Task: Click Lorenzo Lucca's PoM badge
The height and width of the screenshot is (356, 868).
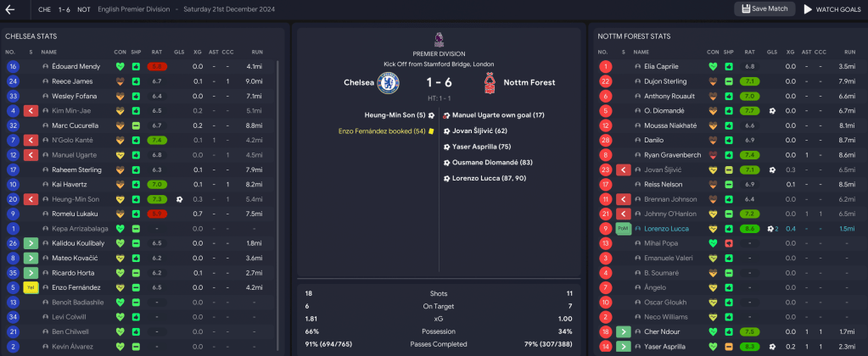Action: pyautogui.click(x=623, y=229)
